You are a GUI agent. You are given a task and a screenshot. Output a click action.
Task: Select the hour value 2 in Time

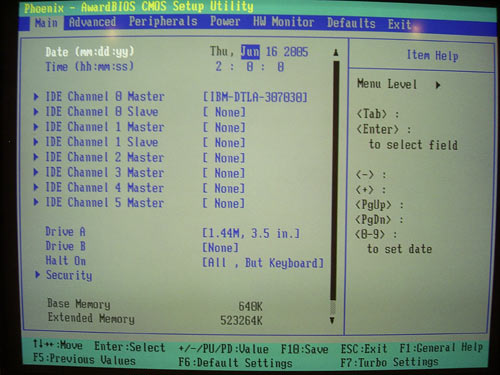(219, 66)
